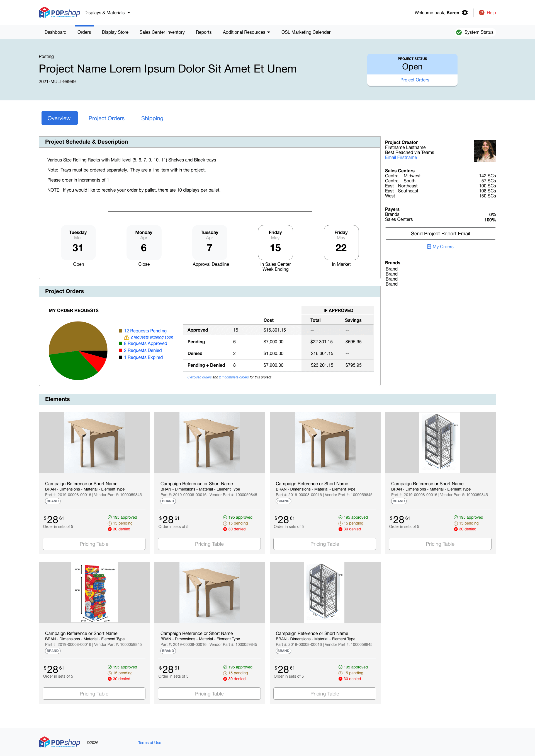Select the Overview tab
Viewport: 535px width, 756px height.
point(59,118)
